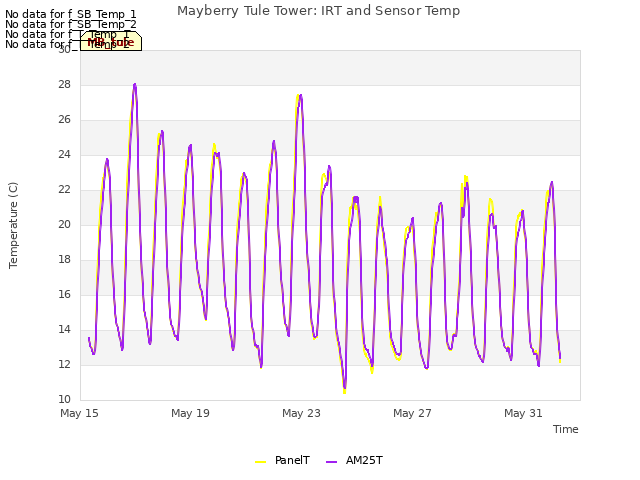Click the purple AM25T legend swatch
The height and width of the screenshot is (480, 640).
pos(331,462)
